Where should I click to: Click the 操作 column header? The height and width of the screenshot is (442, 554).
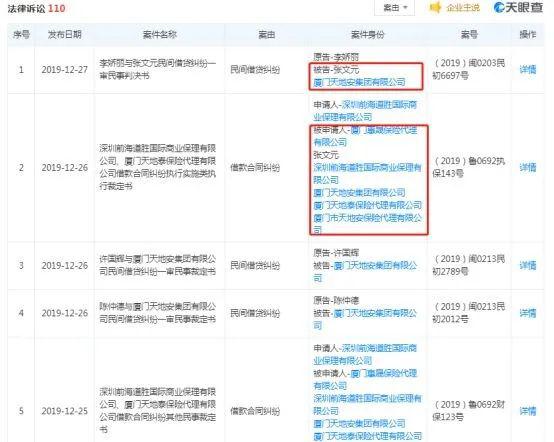click(528, 35)
